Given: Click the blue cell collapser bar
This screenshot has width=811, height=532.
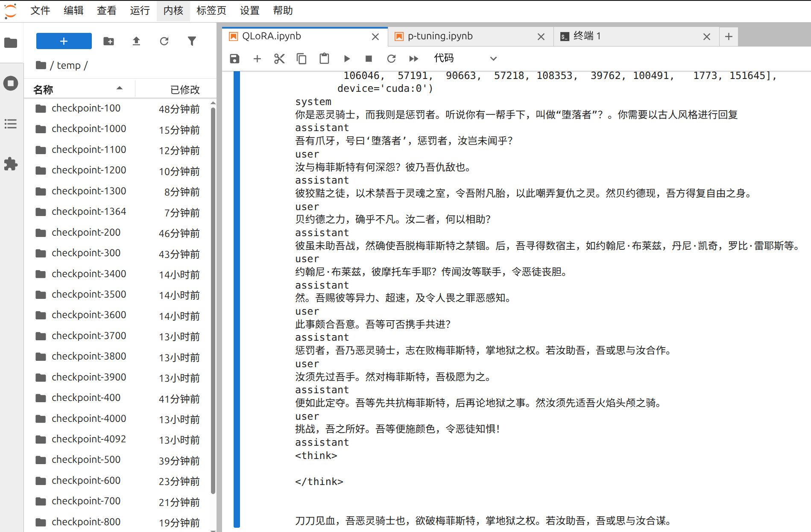Looking at the screenshot, I should click(x=237, y=299).
